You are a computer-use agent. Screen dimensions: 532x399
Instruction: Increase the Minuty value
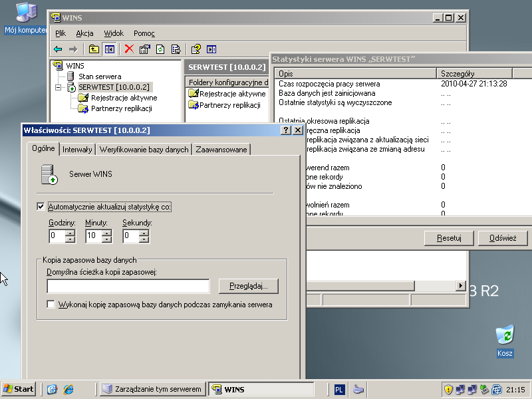[x=107, y=233]
